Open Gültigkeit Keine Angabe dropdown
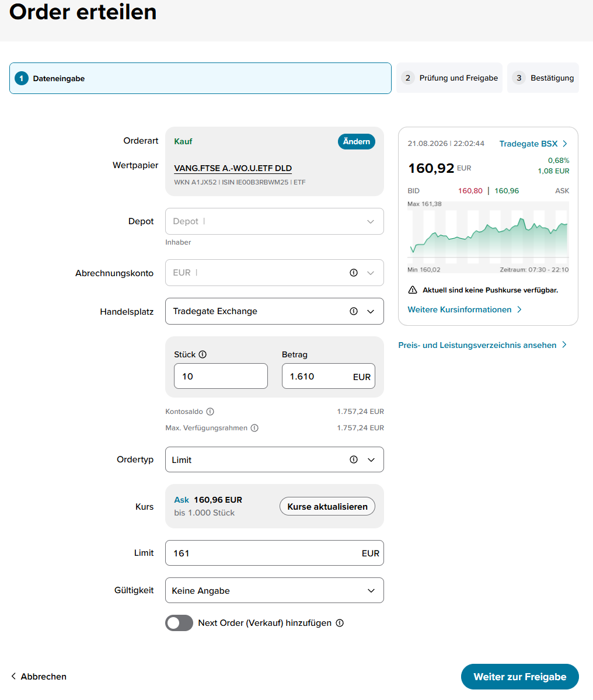Viewport: 593px width, 700px height. (x=274, y=590)
